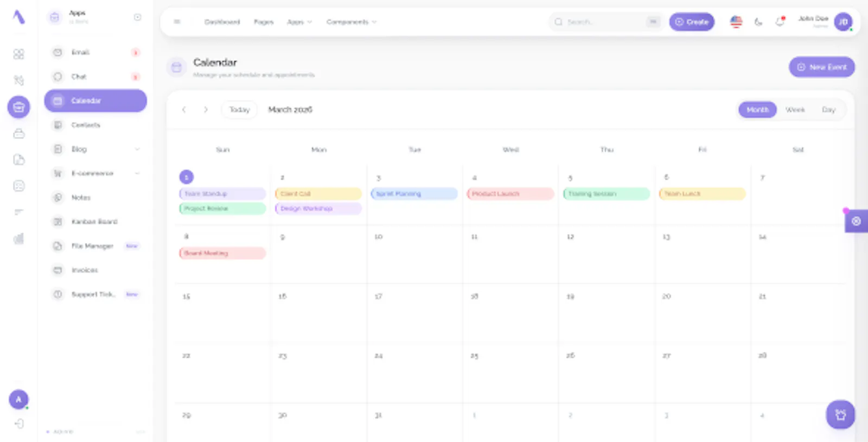Click the logout icon at rail bottom
868x442 pixels.
click(18, 424)
